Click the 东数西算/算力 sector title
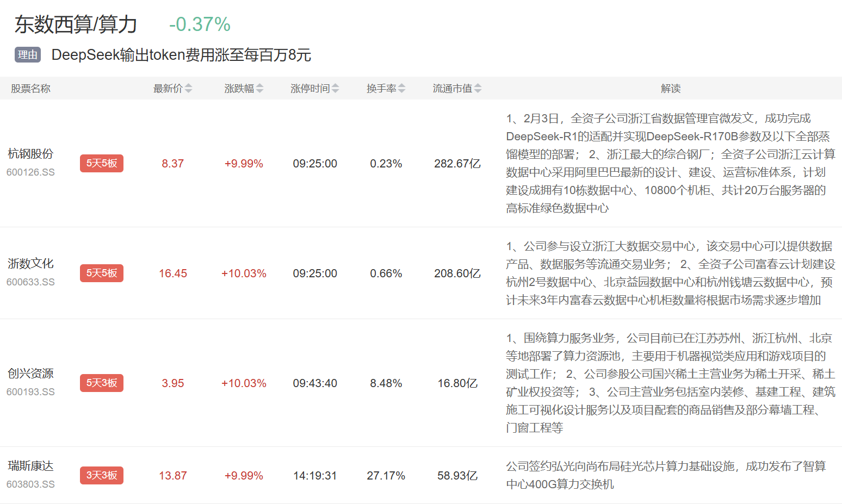The width and height of the screenshot is (842, 504). point(76,24)
